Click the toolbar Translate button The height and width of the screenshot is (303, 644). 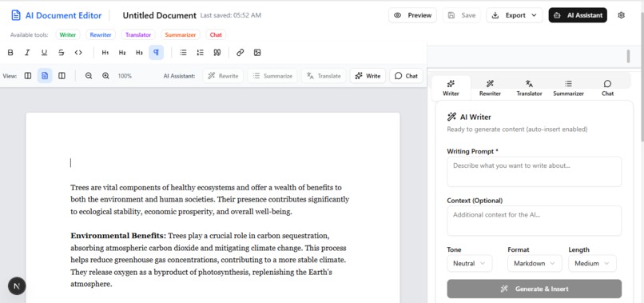click(324, 76)
